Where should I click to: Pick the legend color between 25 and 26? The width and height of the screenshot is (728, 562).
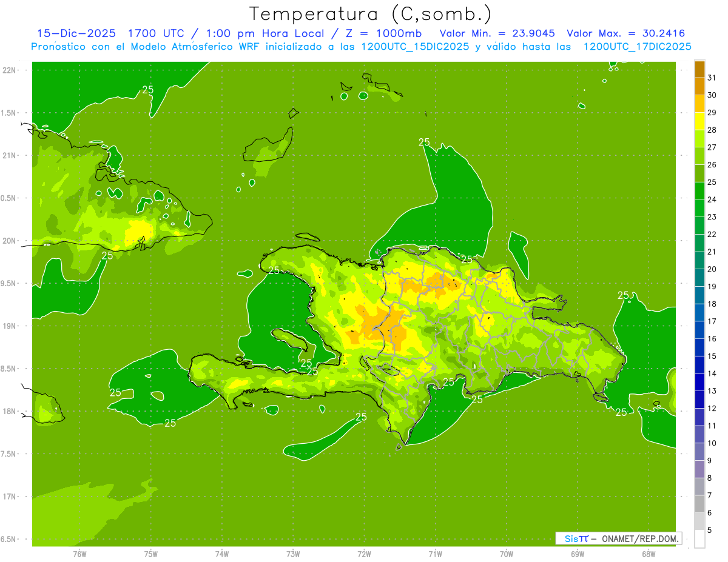699,173
